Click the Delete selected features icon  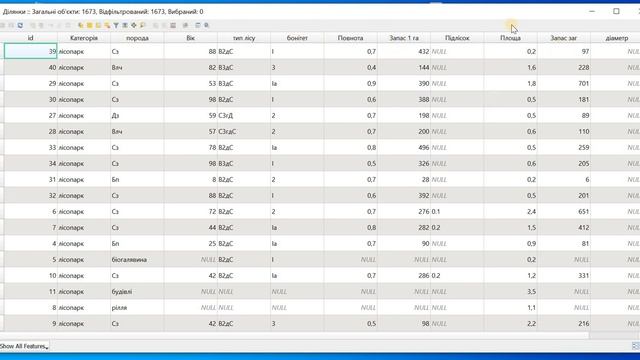point(41,25)
